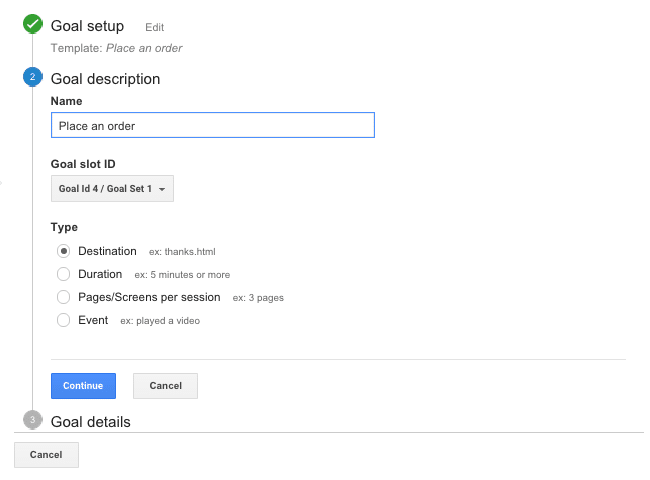Click the blue step 2 circle icon
This screenshot has width=650, height=480.
(x=33, y=77)
